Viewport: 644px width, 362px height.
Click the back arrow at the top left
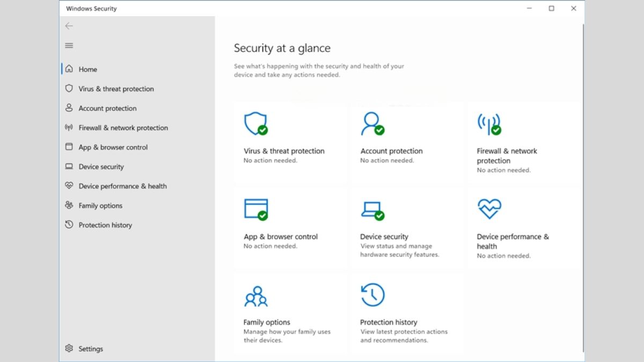pyautogui.click(x=69, y=26)
